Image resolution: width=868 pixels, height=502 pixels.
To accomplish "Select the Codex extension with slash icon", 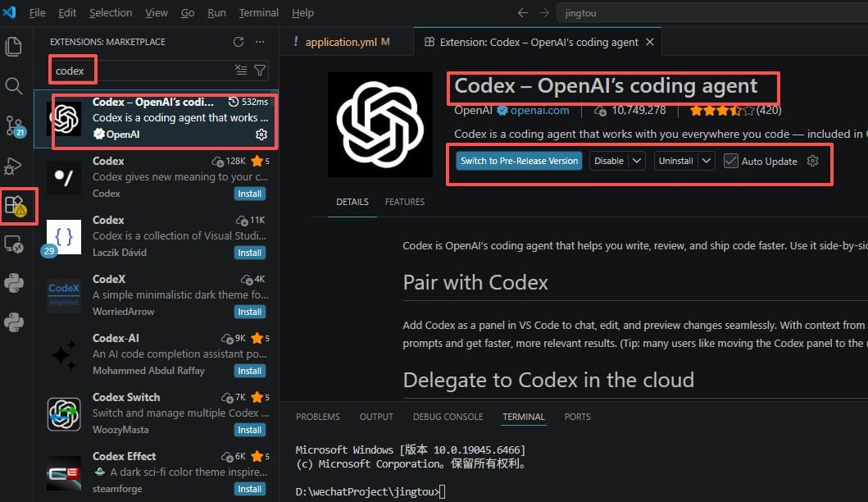I will (x=64, y=177).
